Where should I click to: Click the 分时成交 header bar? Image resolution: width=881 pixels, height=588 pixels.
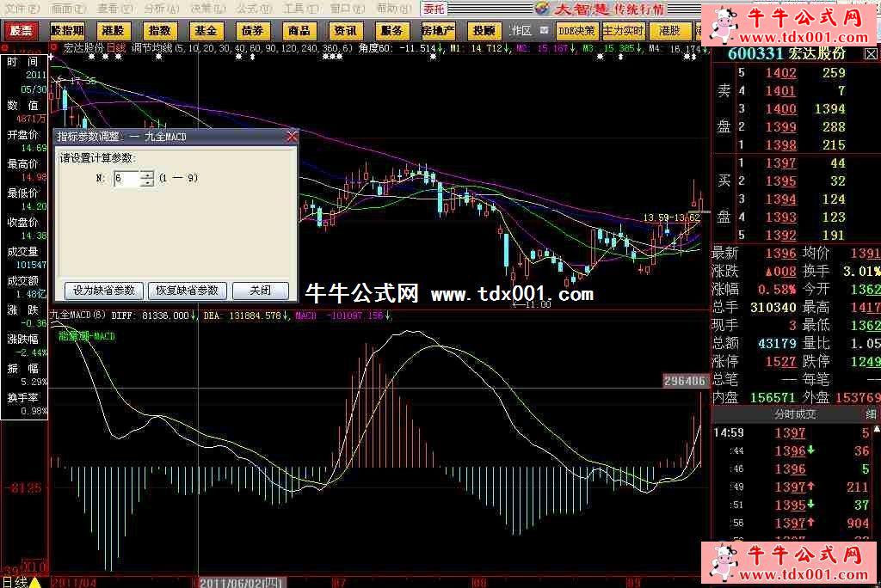tap(795, 414)
